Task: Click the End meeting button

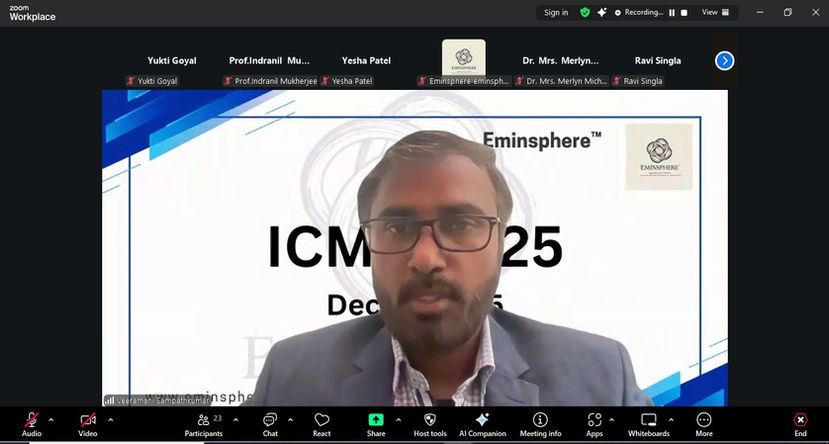Action: (800, 424)
